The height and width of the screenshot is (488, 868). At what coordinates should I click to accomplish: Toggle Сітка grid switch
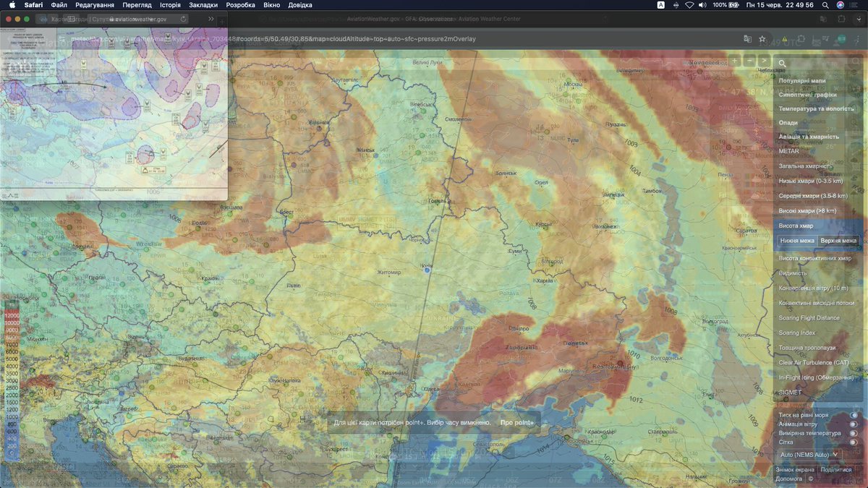tap(854, 442)
